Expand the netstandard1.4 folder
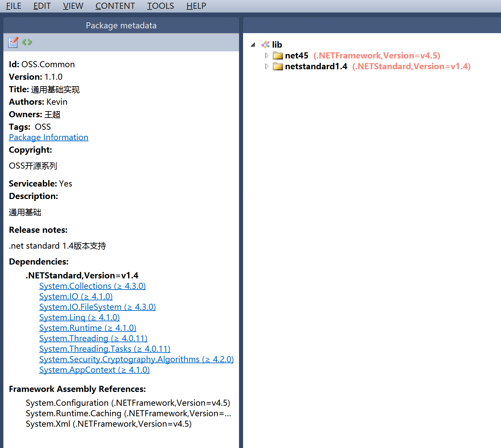 [x=267, y=66]
